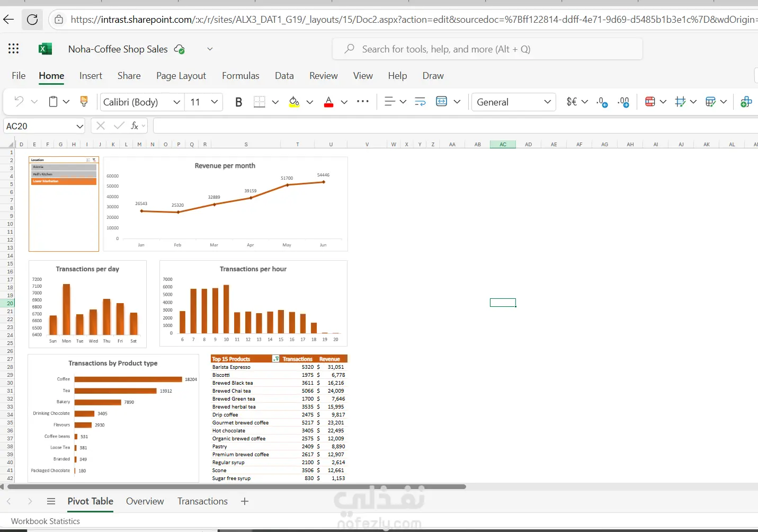Image resolution: width=758 pixels, height=532 pixels.
Task: Click the Workbook Statistics button
Action: 46,521
